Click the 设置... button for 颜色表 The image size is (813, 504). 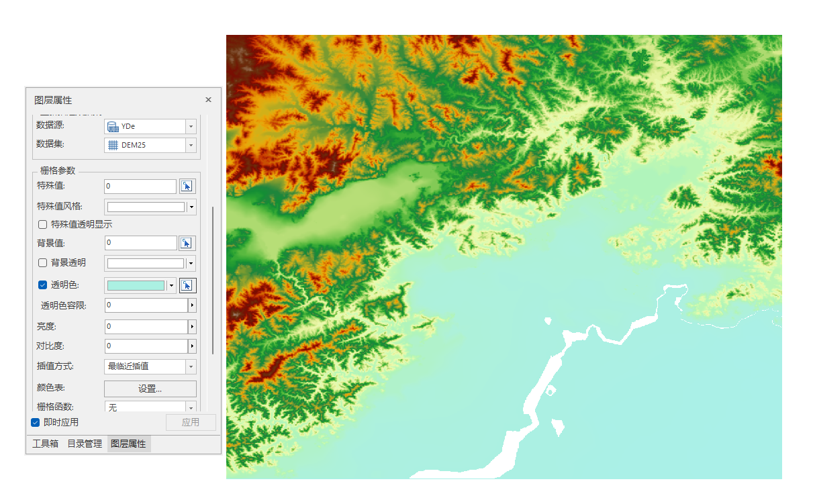(150, 389)
